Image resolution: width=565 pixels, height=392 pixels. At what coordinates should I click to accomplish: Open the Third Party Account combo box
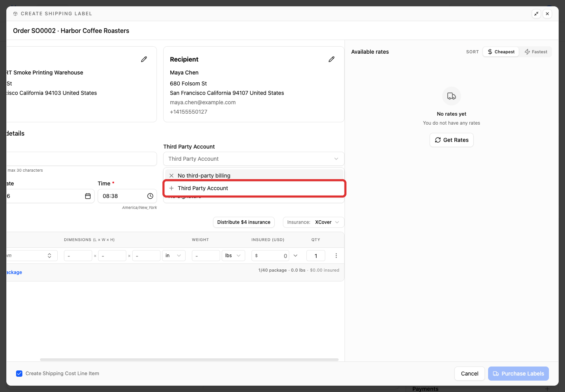(x=253, y=159)
